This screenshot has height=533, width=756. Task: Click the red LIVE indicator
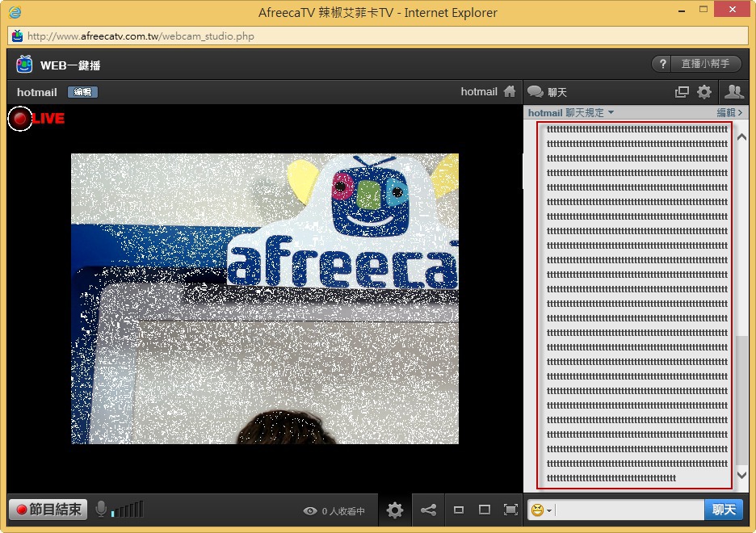pos(36,119)
